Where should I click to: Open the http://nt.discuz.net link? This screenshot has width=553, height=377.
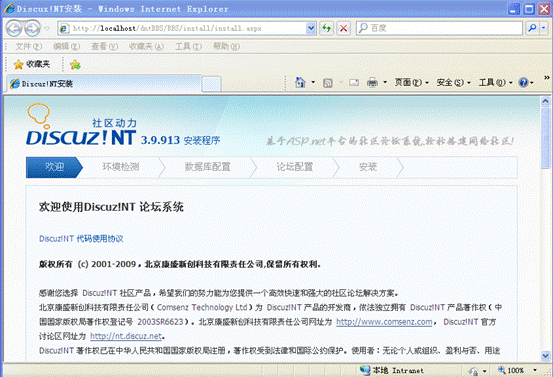click(x=126, y=336)
